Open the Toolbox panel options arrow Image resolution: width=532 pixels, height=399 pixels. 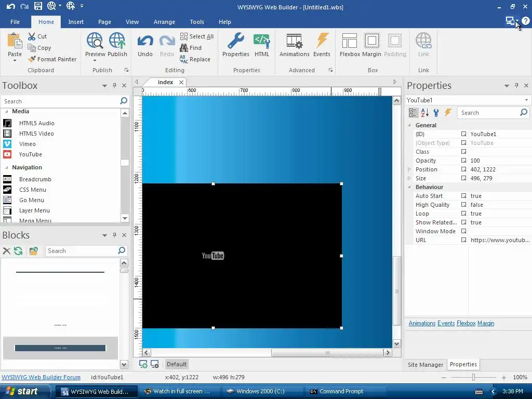(104, 86)
